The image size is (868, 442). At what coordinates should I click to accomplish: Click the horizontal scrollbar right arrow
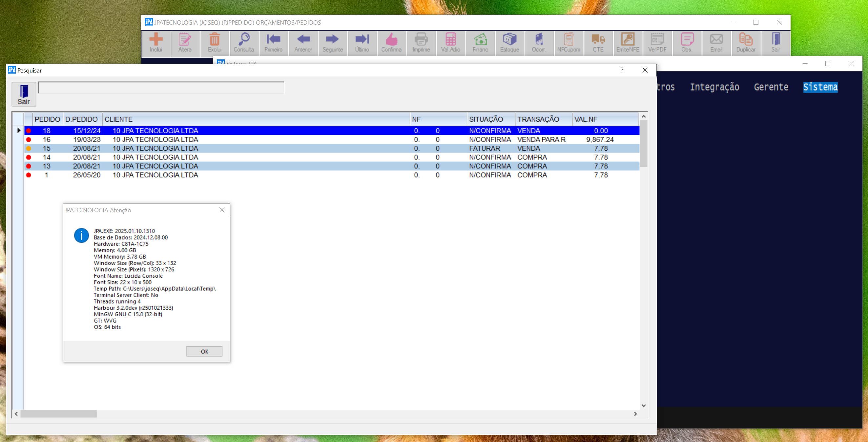point(635,414)
